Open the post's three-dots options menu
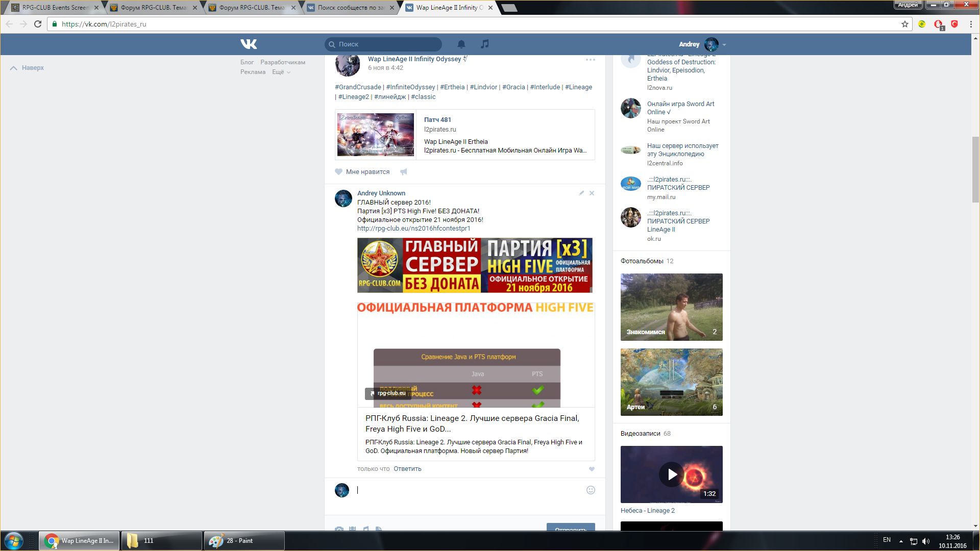This screenshot has height=551, width=980. pos(591,60)
